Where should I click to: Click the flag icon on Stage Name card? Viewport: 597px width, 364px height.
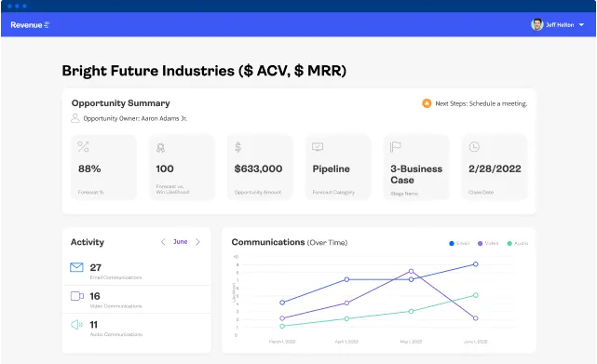coord(395,147)
